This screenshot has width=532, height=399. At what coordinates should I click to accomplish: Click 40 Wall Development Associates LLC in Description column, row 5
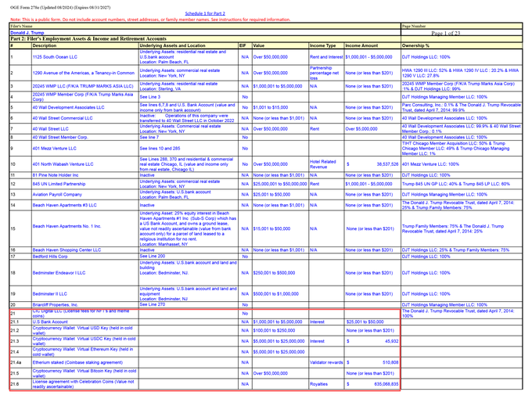(68, 107)
